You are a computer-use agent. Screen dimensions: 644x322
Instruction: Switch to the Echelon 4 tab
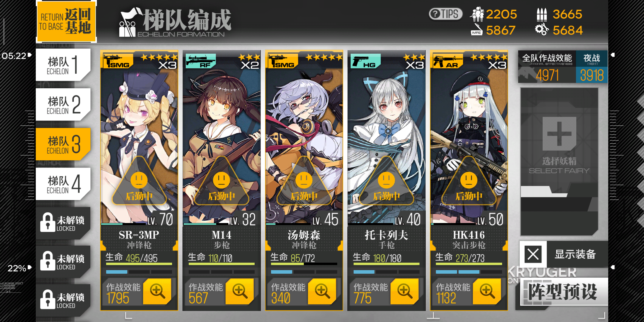tap(63, 184)
